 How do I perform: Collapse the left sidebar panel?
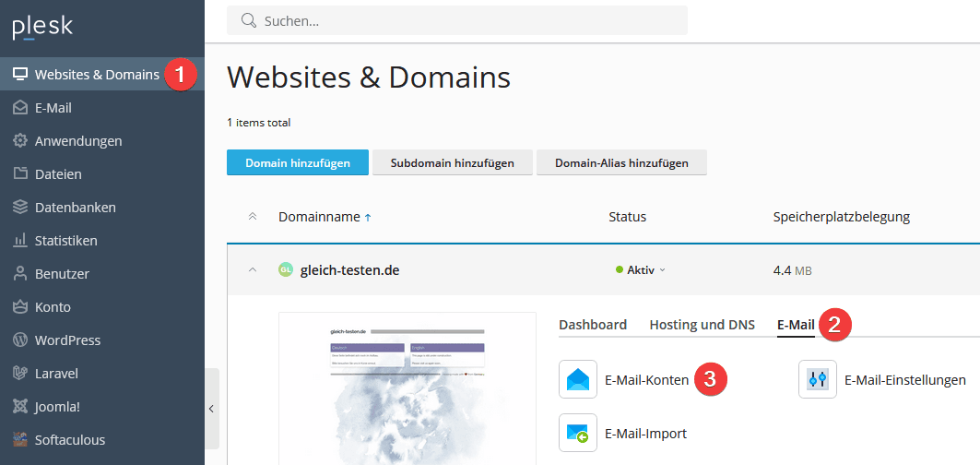pos(211,408)
